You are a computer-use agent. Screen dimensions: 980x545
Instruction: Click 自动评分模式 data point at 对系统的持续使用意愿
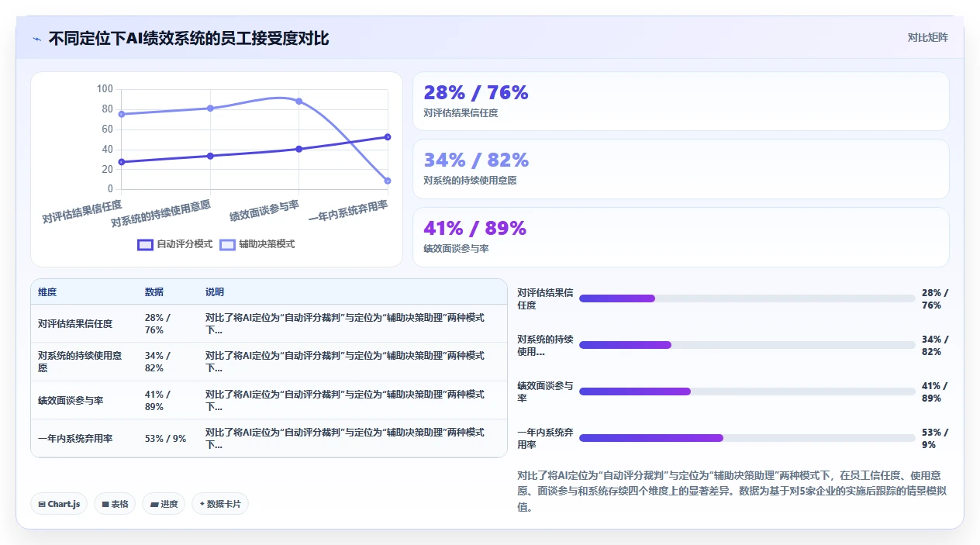click(x=210, y=156)
